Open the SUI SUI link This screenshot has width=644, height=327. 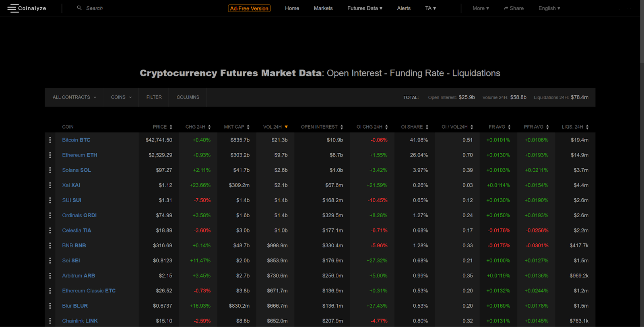[72, 200]
